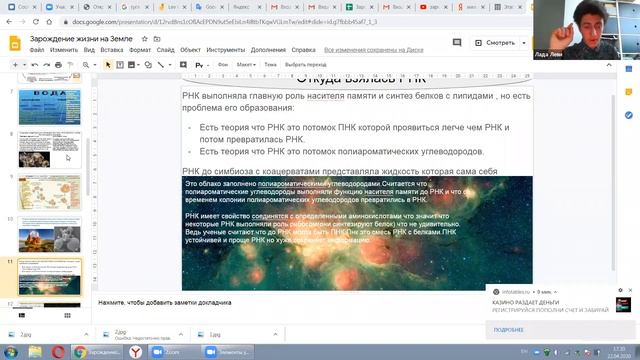Open the Вставка menu
Viewport: 640px width, 360px height.
pyautogui.click(x=112, y=50)
